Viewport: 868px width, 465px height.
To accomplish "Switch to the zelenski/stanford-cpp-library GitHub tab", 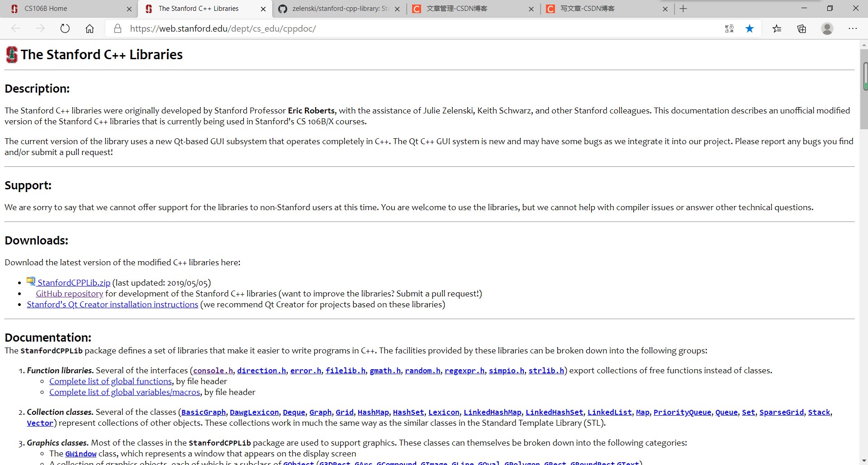I will (339, 9).
